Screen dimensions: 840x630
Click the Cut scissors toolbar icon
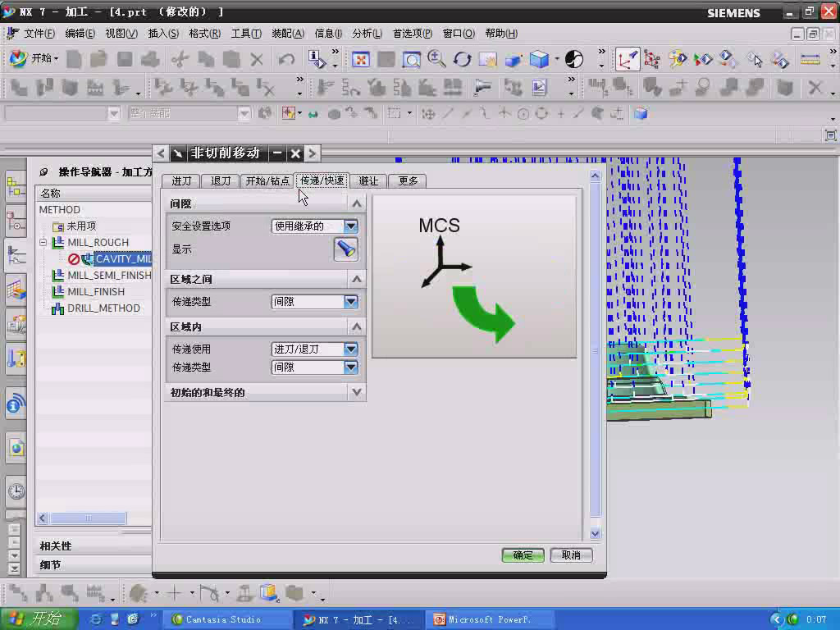(180, 59)
